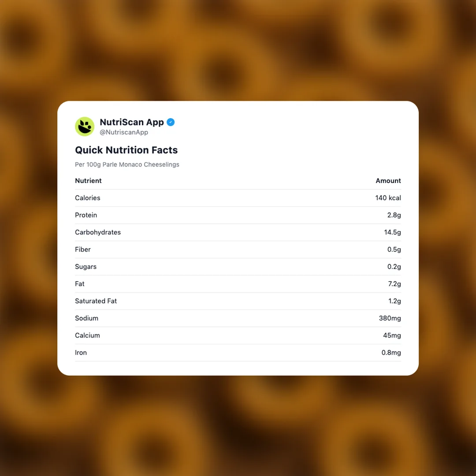Click the @NutriscanApp handle

click(124, 132)
